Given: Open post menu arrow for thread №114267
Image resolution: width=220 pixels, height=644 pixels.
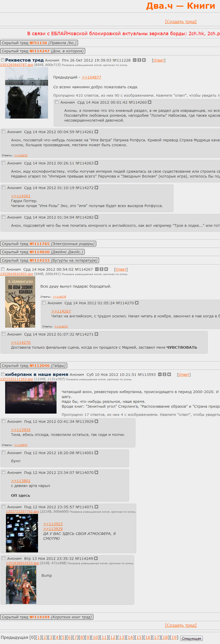Looking at the screenshot, I should [106, 269].
